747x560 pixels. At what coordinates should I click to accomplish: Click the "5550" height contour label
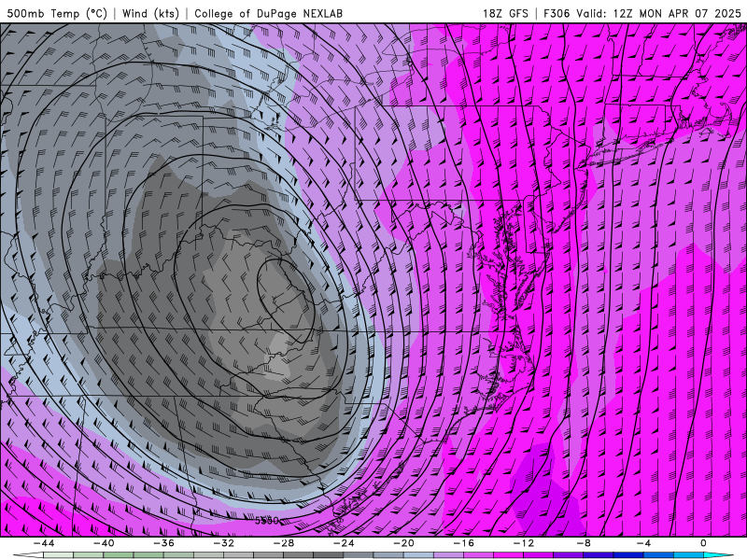267,521
